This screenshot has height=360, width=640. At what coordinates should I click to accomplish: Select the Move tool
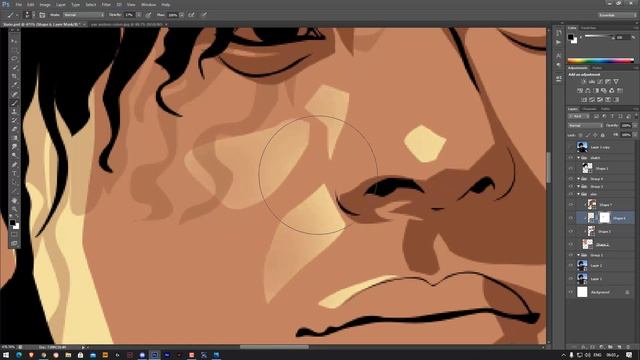pyautogui.click(x=14, y=41)
